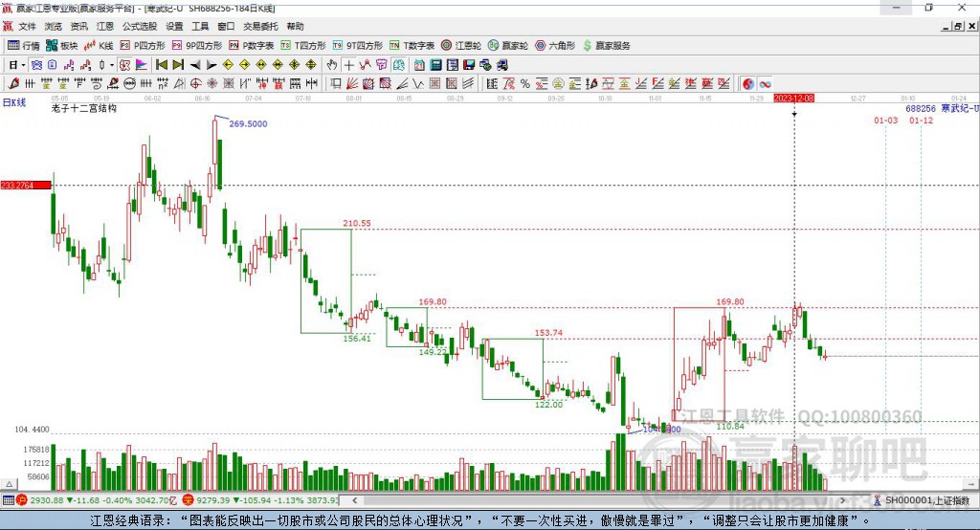The width and height of the screenshot is (980, 530).
Task: Open the T四方形 time square
Action: [x=303, y=46]
